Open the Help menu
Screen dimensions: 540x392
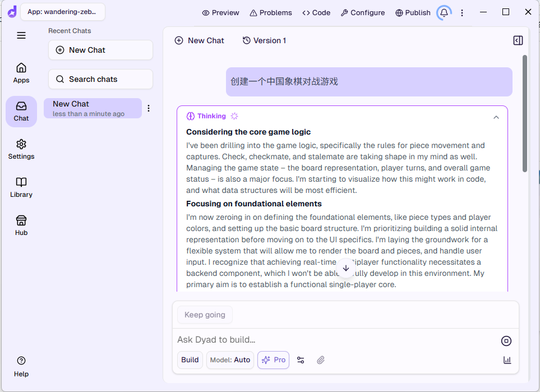21,367
